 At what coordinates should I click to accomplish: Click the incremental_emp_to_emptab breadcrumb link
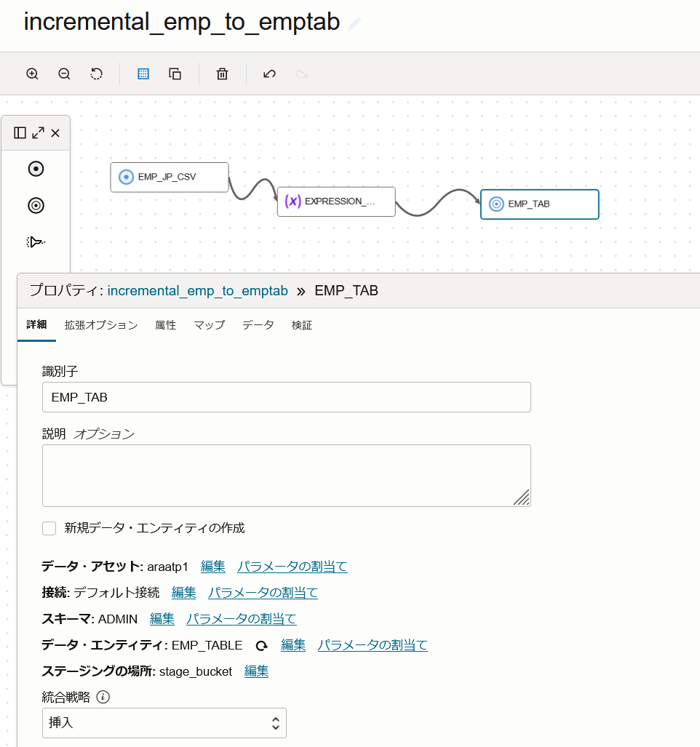(197, 291)
